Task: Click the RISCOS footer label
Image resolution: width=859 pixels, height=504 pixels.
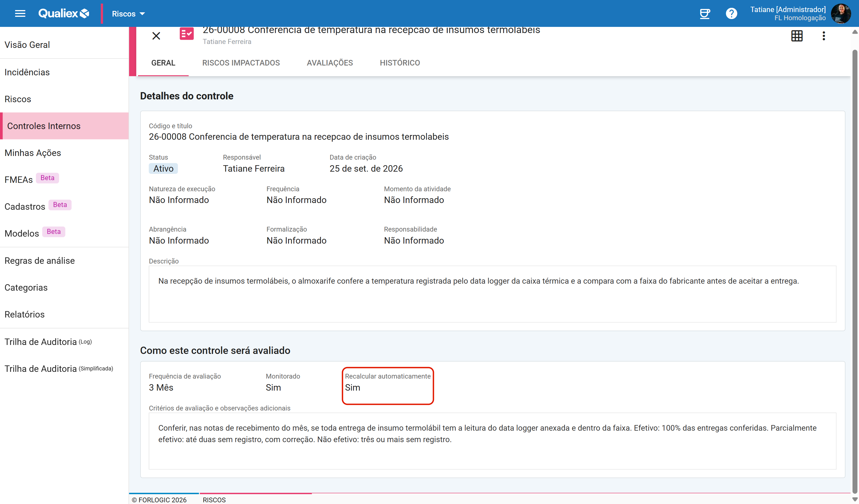Action: coord(214,500)
